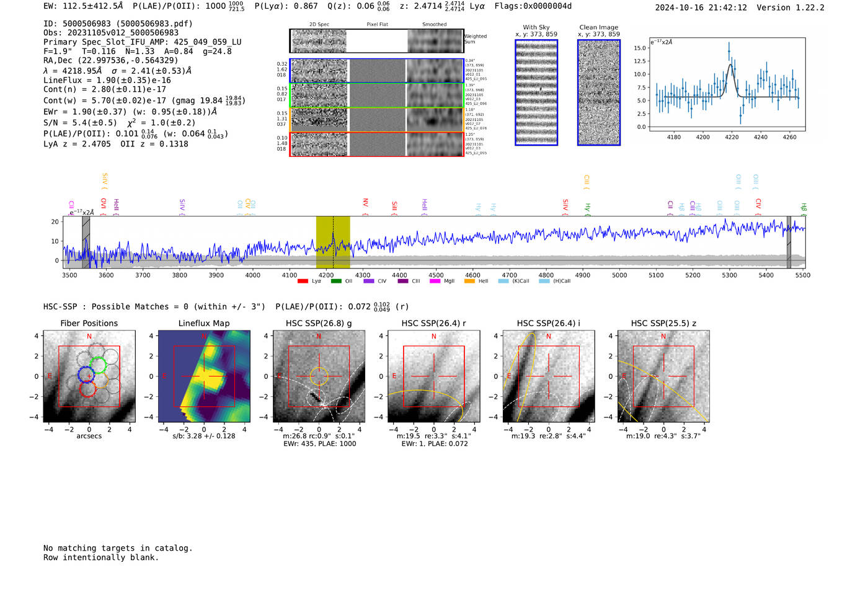
Task: Click the header text 'EW: 112.5±412.5Å'
Action: tap(84, 6)
